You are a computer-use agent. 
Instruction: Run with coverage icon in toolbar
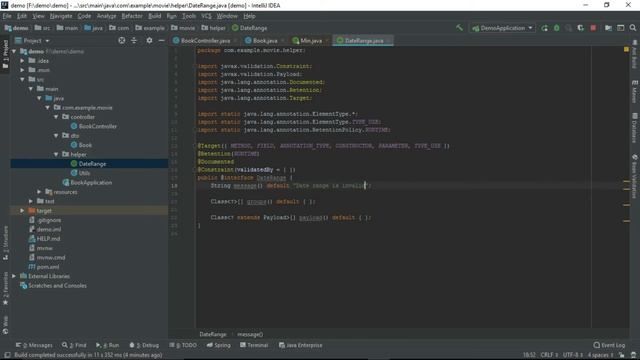click(x=580, y=28)
